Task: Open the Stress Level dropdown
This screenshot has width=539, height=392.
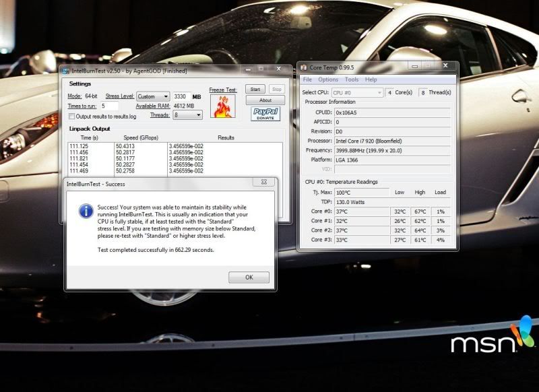Action: tap(153, 96)
